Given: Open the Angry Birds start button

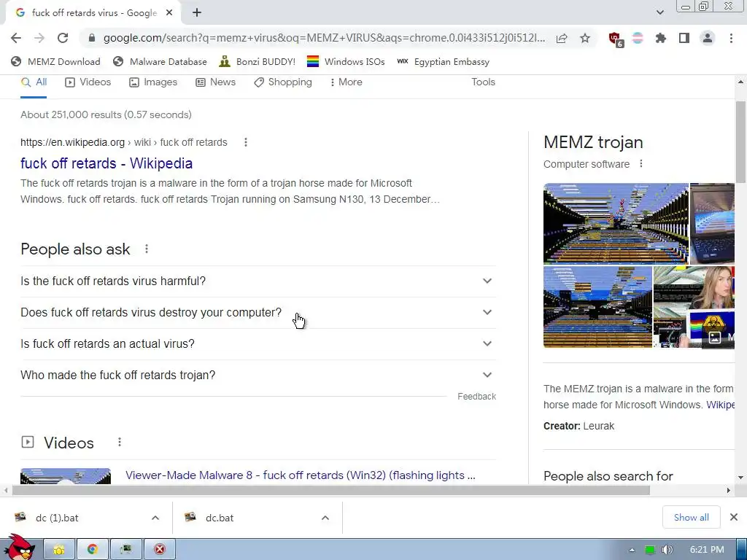Looking at the screenshot, I should 20,547.
